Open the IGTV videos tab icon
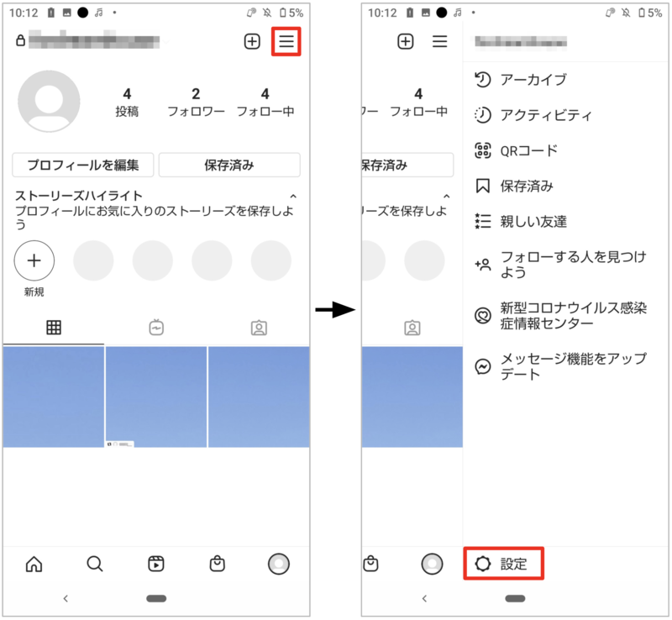672x620 pixels. click(x=155, y=328)
